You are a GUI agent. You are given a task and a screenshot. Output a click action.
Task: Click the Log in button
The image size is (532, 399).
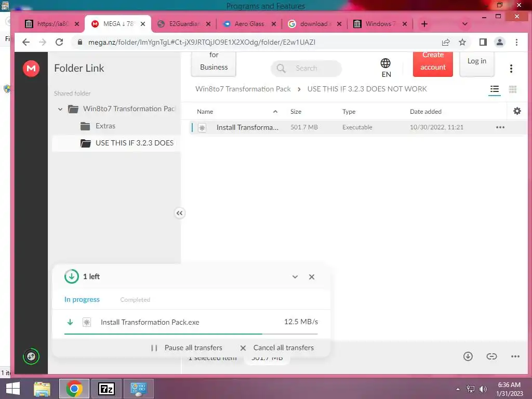pos(477,63)
